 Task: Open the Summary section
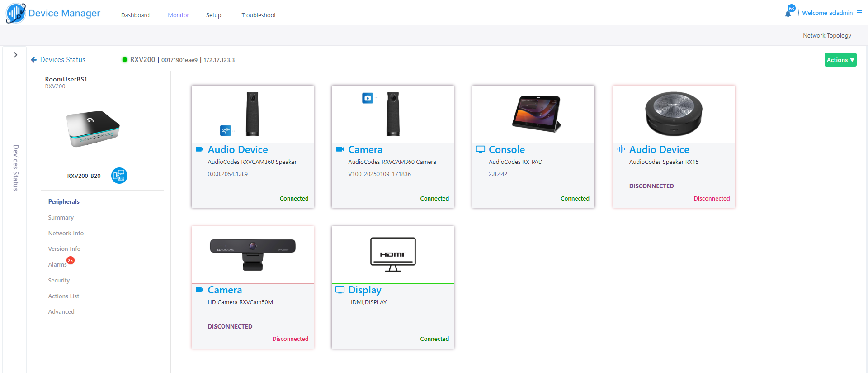point(61,217)
